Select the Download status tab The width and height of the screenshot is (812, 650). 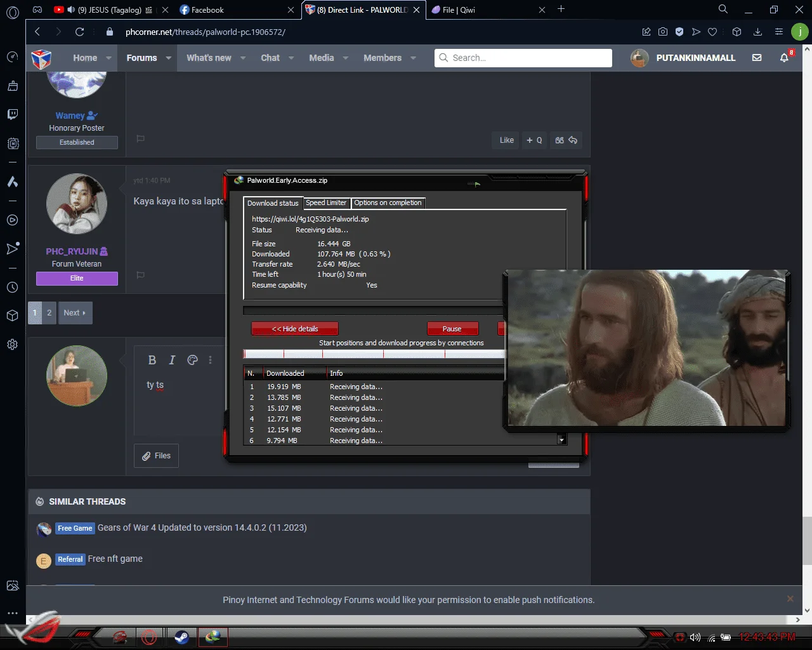click(x=273, y=203)
